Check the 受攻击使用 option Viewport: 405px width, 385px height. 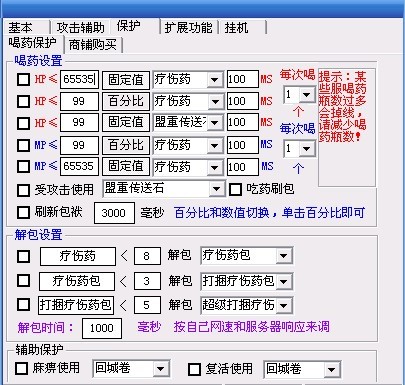click(23, 190)
